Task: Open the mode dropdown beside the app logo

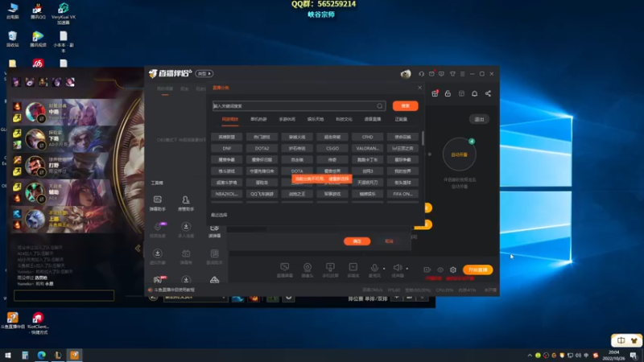Action: 204,74
